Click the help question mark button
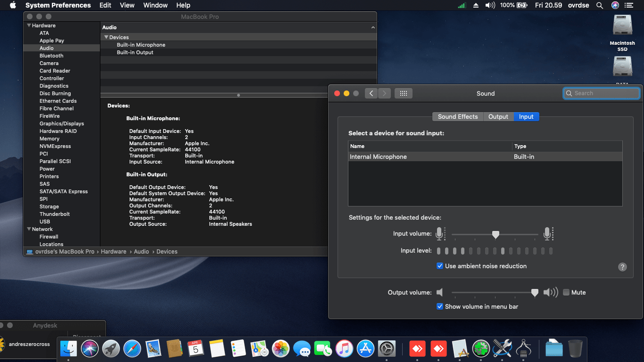The height and width of the screenshot is (362, 644). (x=622, y=267)
